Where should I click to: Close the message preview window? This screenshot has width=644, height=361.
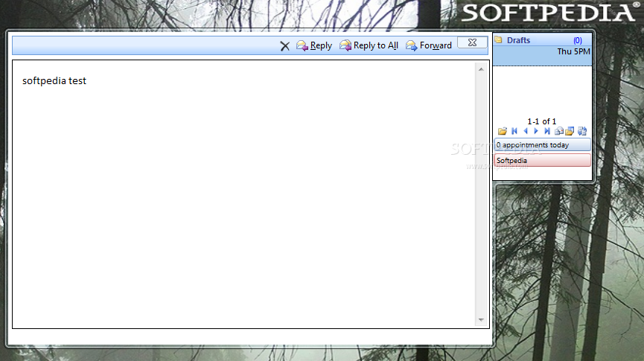coord(472,42)
